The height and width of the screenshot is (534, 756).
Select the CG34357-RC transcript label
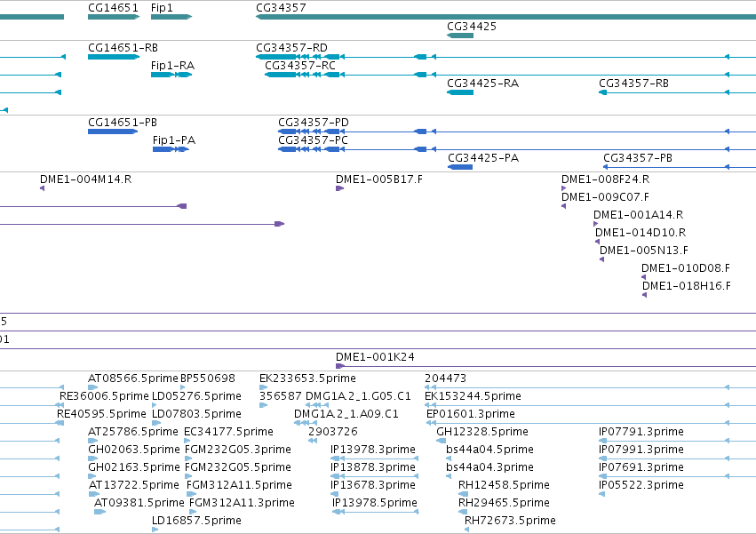[300, 66]
